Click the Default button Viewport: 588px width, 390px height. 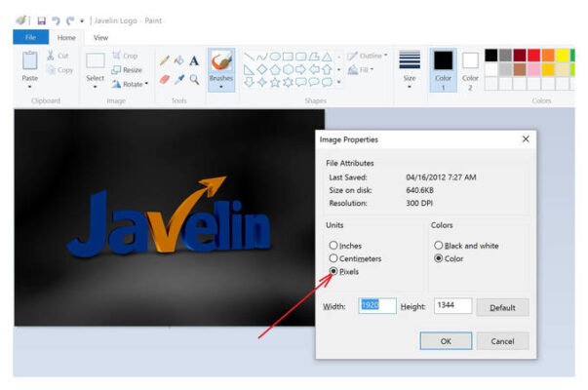(502, 307)
